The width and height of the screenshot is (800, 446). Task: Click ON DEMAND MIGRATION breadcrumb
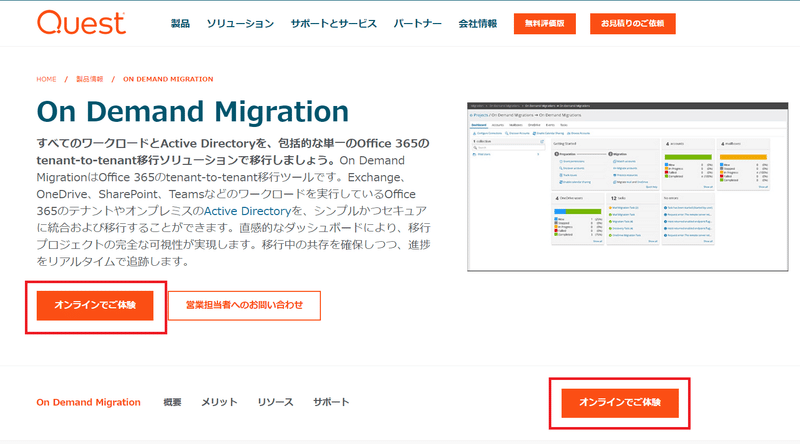pyautogui.click(x=168, y=79)
